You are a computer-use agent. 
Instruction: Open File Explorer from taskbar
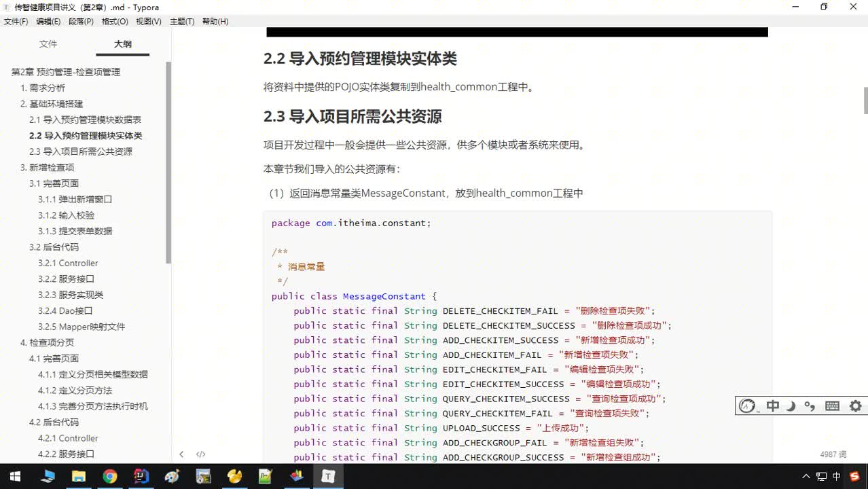(79, 476)
